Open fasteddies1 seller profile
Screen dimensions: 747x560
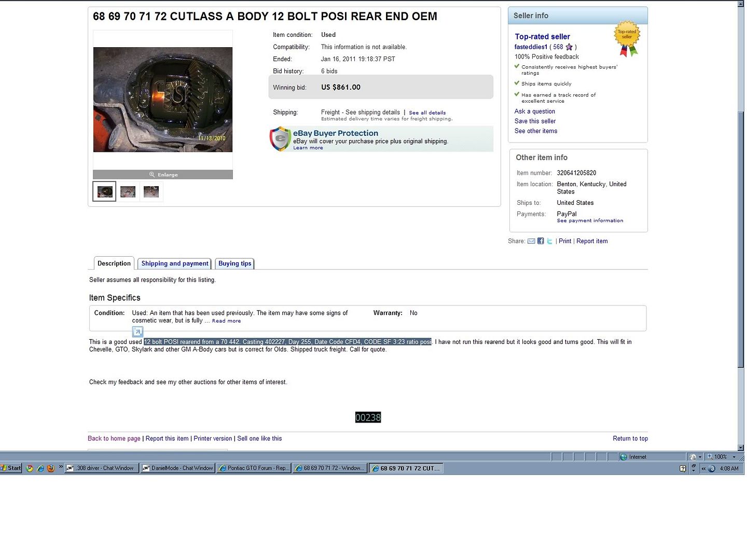[x=531, y=47]
